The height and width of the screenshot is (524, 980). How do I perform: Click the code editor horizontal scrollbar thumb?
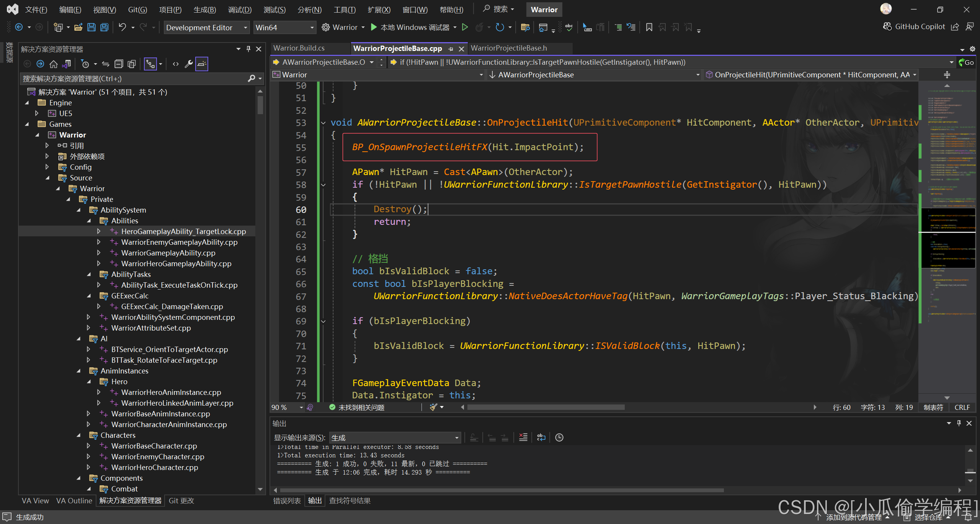pos(546,407)
